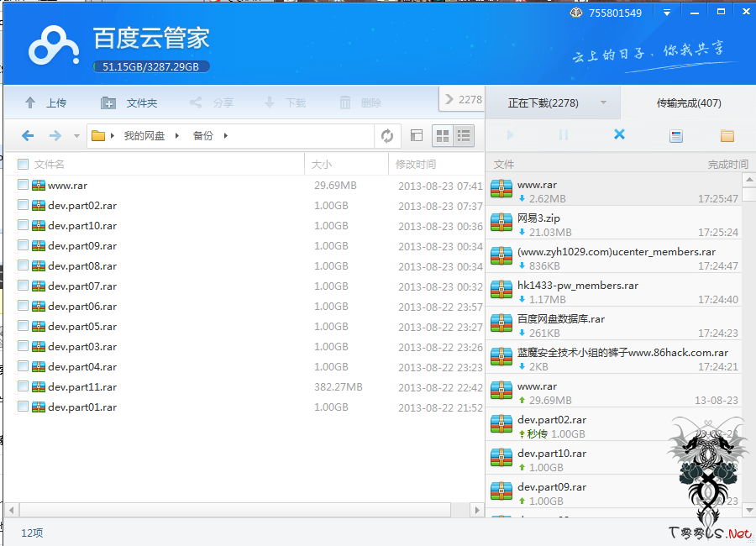Toggle the preview pane layout icon
This screenshot has width=756, height=546.
pyautogui.click(x=417, y=135)
